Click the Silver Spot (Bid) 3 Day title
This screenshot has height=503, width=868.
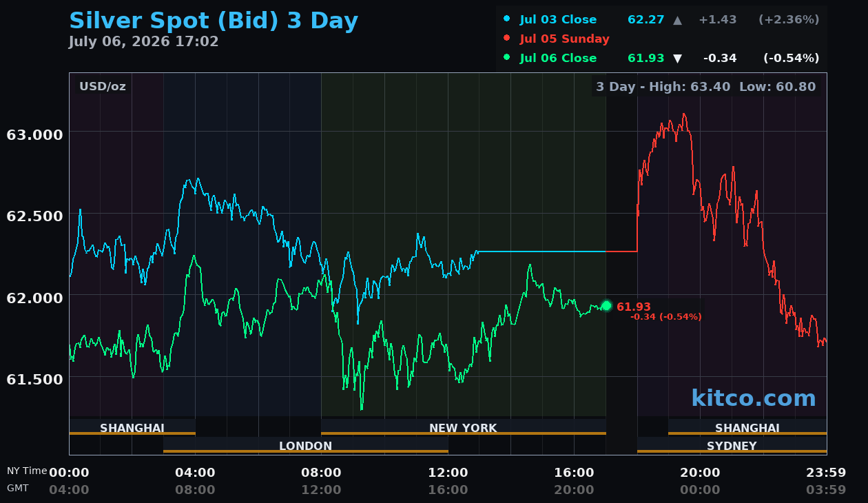[x=214, y=21]
